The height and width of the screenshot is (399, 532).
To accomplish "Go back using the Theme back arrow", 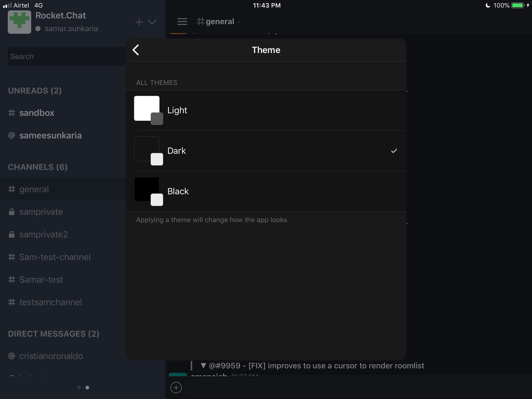I will click(x=136, y=50).
